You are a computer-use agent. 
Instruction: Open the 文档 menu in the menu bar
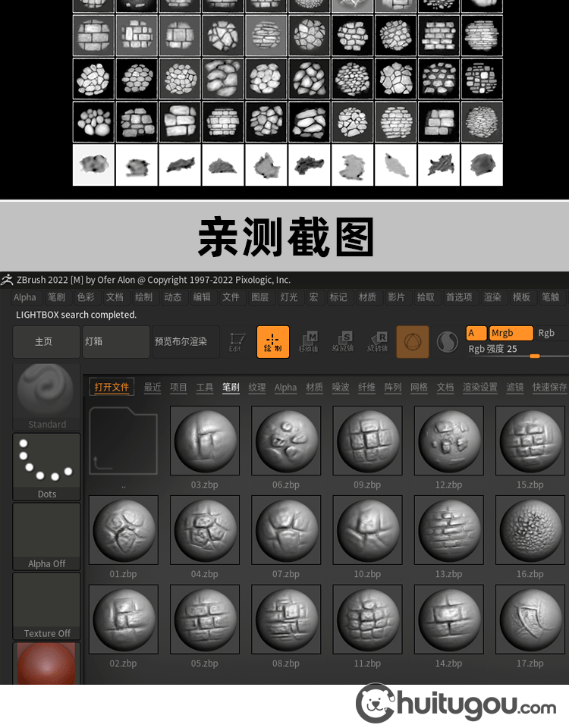pyautogui.click(x=115, y=297)
